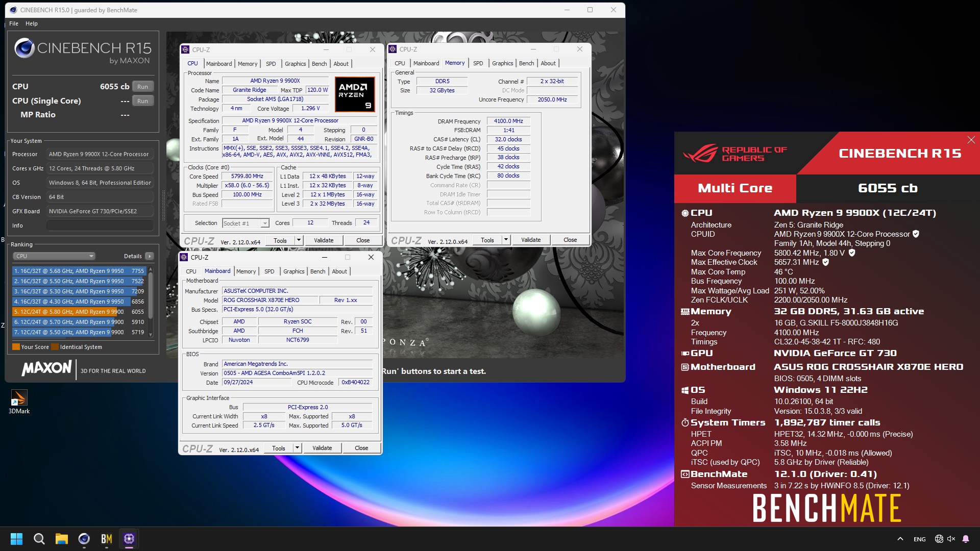This screenshot has height=551, width=980.
Task: Click Max Effective Clock verified shield
Action: coord(826,262)
